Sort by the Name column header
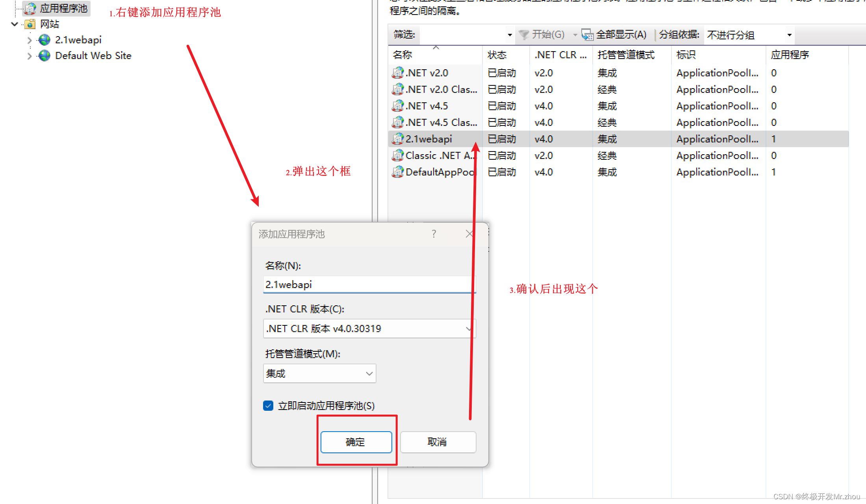The image size is (866, 504). tap(435, 55)
